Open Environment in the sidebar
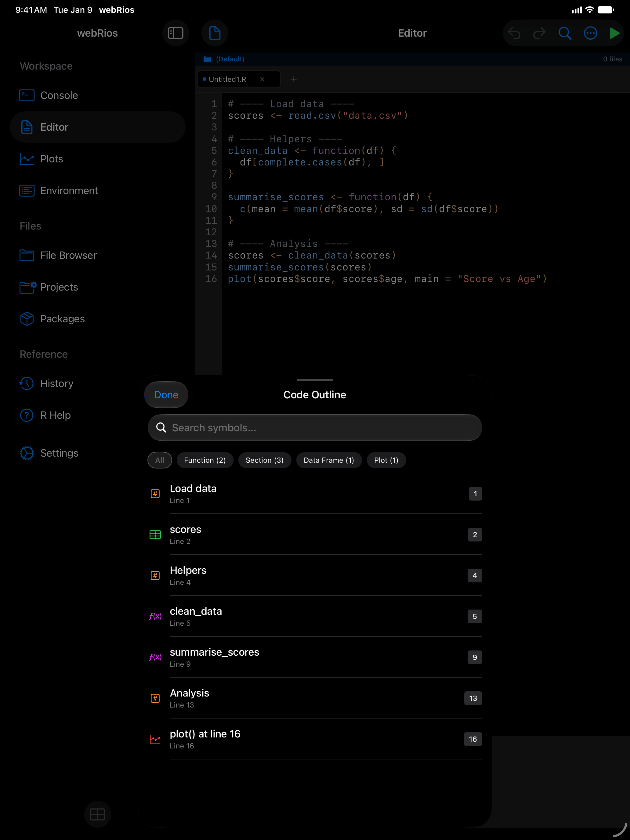630x840 pixels. point(98,191)
